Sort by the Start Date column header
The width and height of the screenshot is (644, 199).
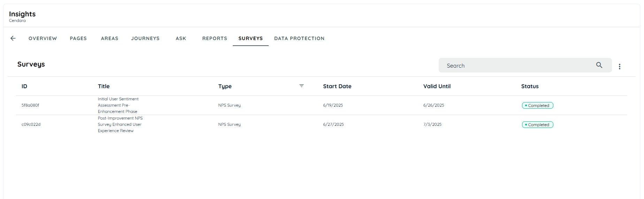pos(337,86)
